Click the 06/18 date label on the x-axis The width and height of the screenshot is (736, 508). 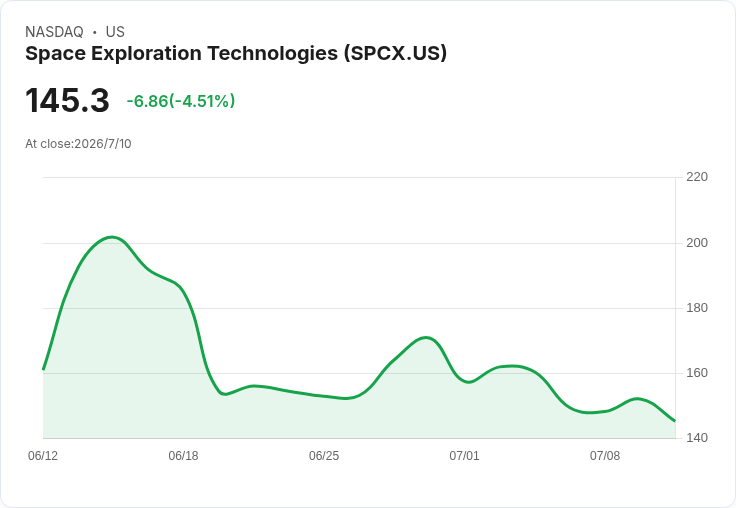[x=183, y=456]
